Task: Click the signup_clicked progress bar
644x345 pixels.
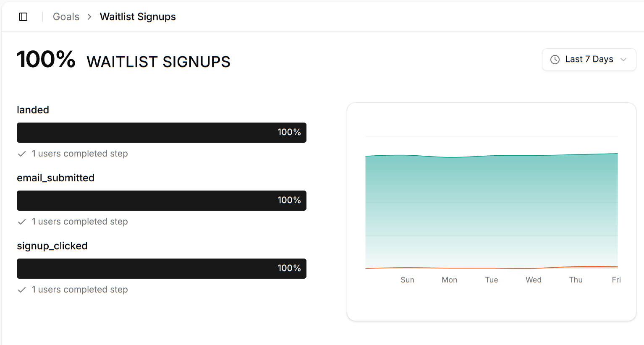Action: [162, 269]
